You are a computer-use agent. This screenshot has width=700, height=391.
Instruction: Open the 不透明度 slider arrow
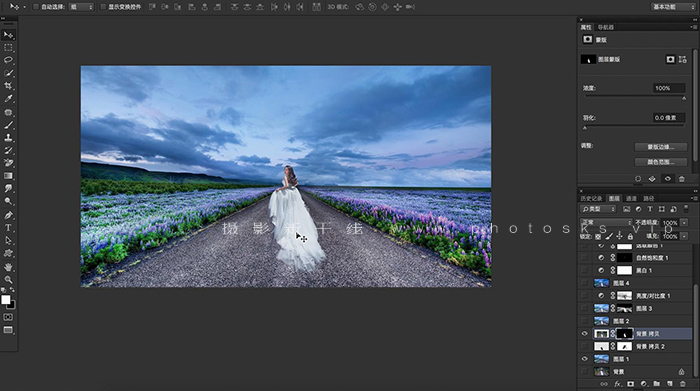click(684, 222)
